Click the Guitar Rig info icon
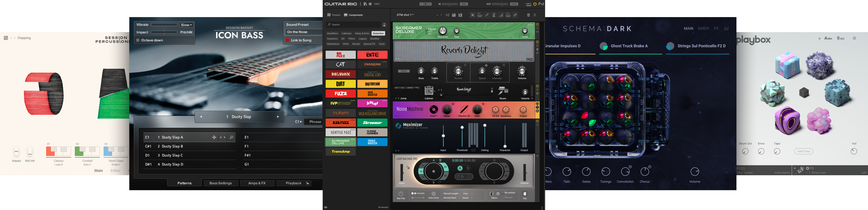 [x=370, y=4]
